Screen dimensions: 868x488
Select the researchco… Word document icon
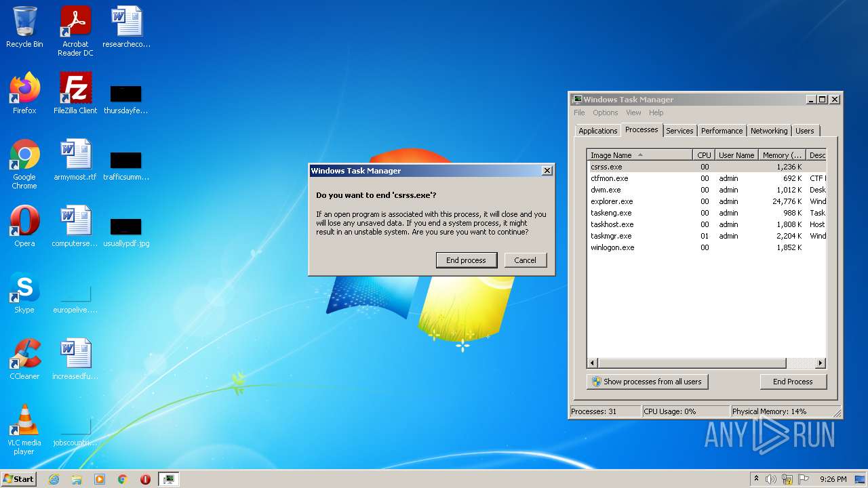(x=126, y=27)
